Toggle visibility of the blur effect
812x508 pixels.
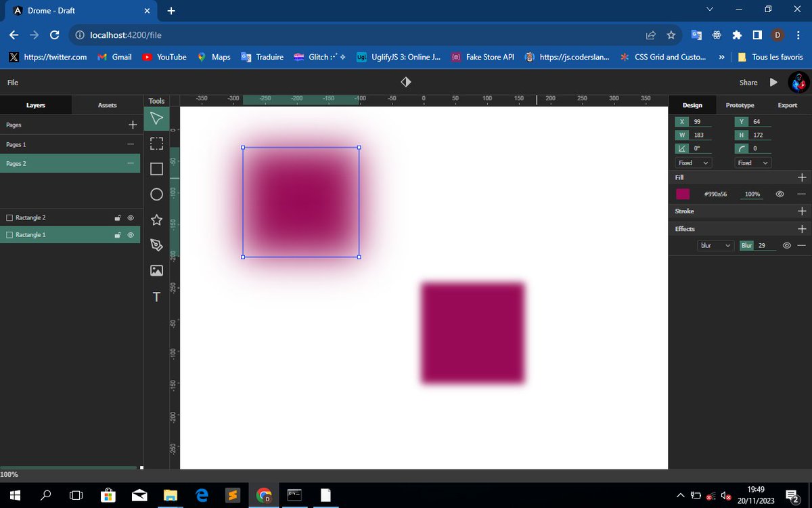pos(786,245)
